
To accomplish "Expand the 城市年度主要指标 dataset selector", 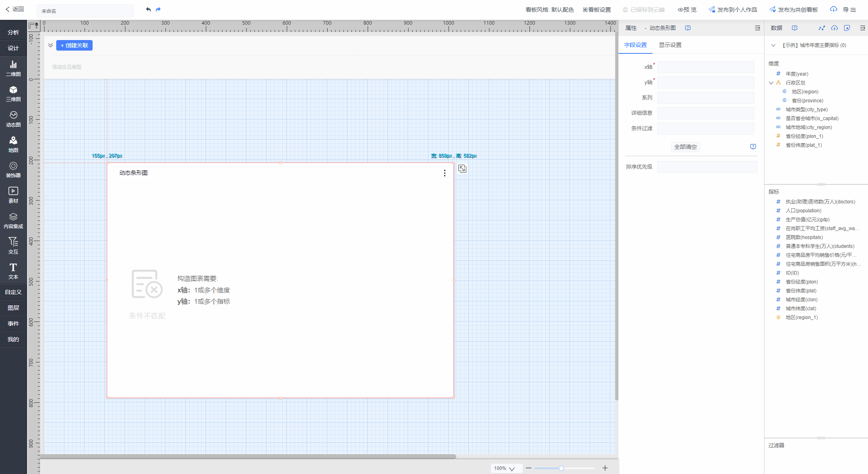I will coord(773,45).
